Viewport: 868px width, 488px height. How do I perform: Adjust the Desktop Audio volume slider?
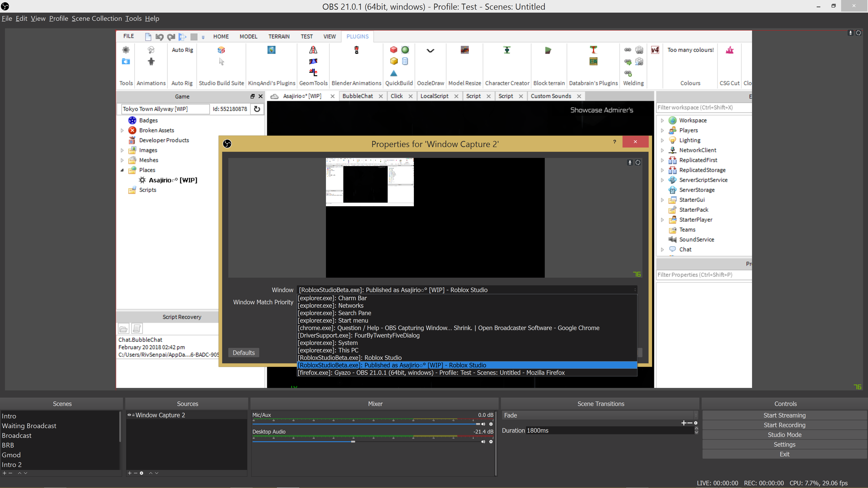click(353, 441)
